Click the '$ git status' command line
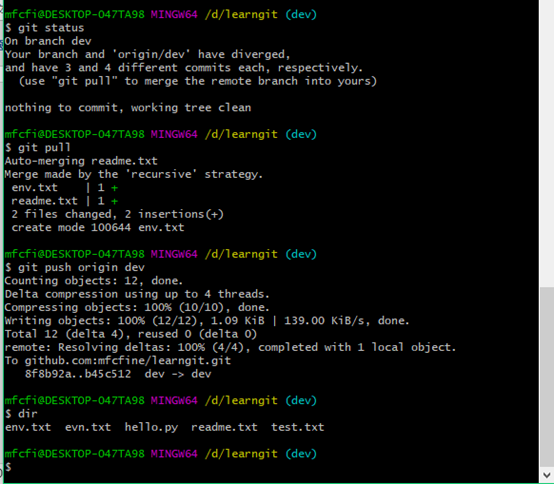This screenshot has width=554, height=484. (45, 28)
